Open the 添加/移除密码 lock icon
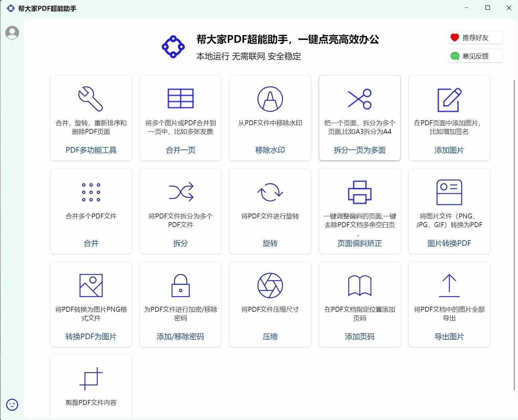Viewport: 518px width, 420px height. [180, 285]
